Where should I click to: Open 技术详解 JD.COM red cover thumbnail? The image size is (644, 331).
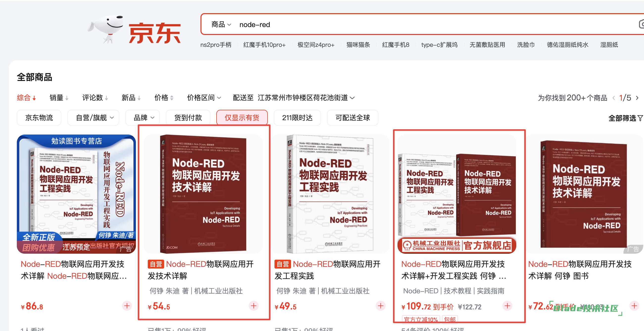point(203,194)
